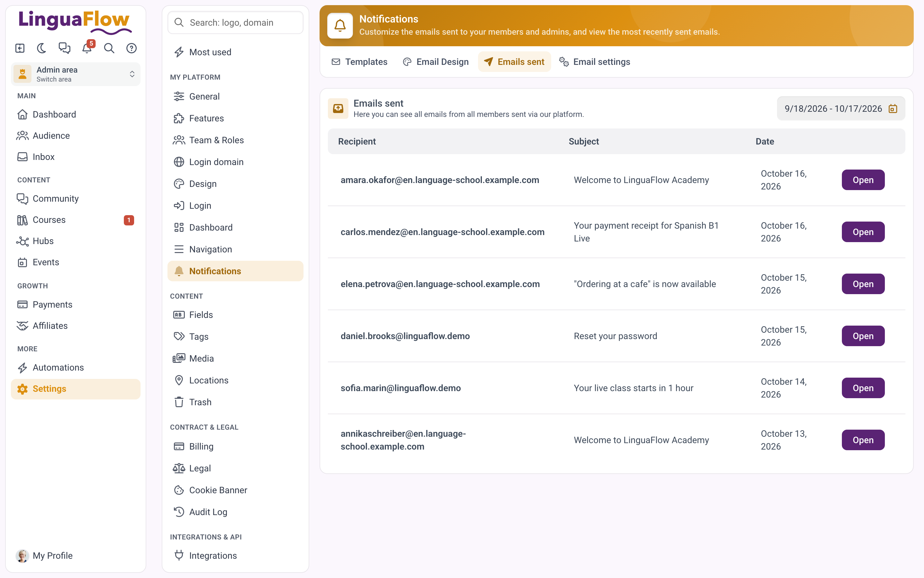Screen dimensions: 924x578
Task: Switch to the Email Design tab
Action: pos(436,62)
